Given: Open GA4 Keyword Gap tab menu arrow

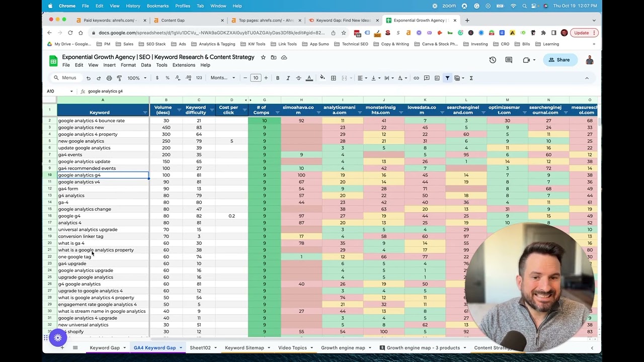Looking at the screenshot, I should pyautogui.click(x=181, y=348).
